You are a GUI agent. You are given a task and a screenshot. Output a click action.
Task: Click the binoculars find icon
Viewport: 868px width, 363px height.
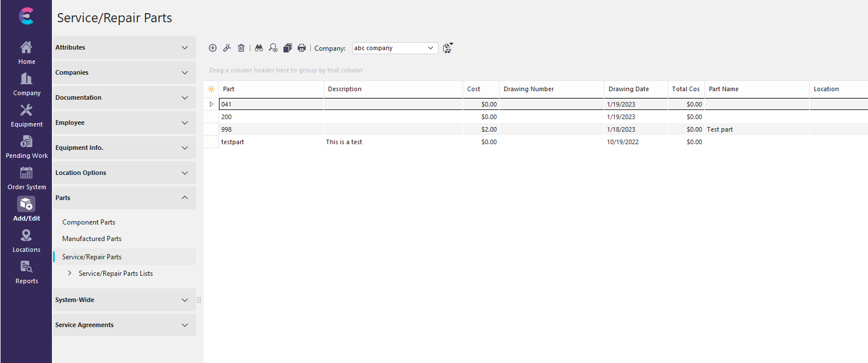click(259, 48)
